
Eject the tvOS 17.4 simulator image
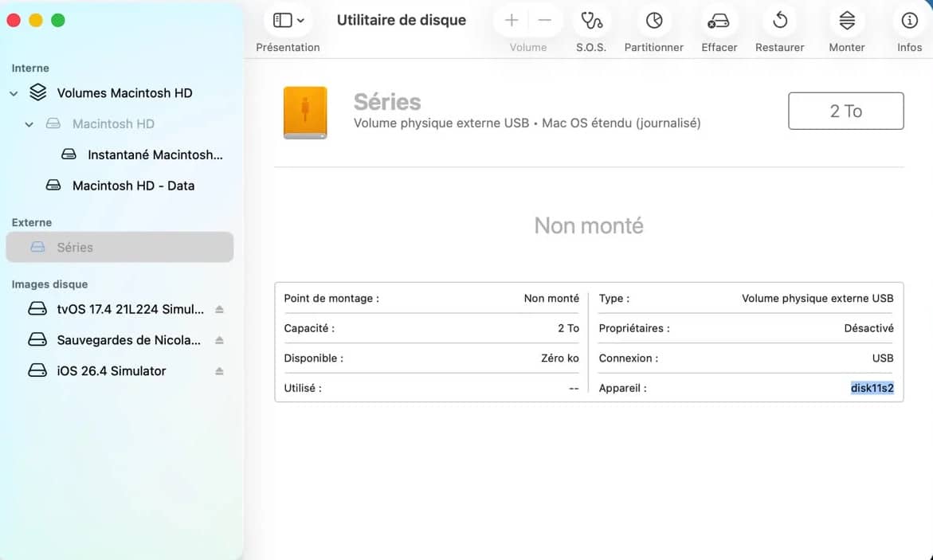click(219, 309)
